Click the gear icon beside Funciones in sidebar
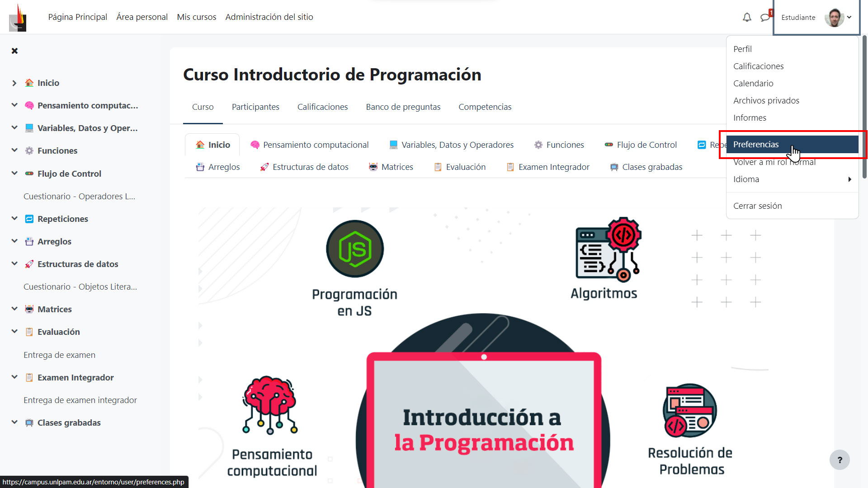Image resolution: width=868 pixels, height=488 pixels. (29, 150)
